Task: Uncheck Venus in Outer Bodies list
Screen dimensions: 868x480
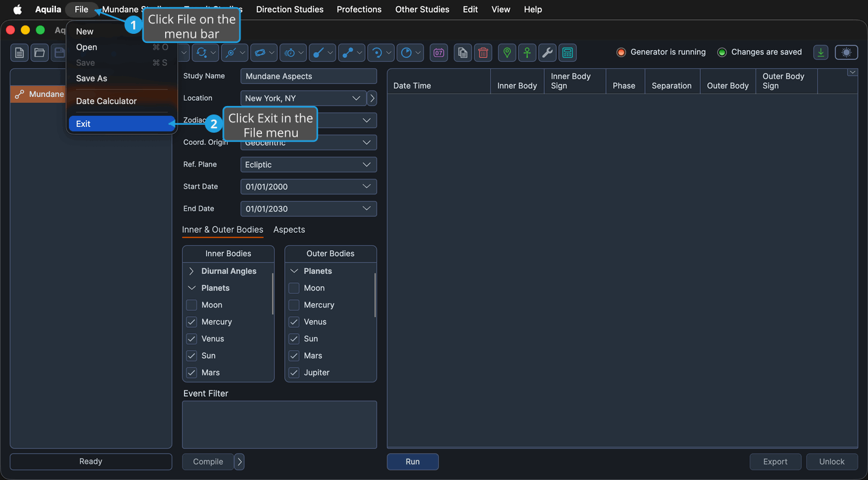Action: [294, 322]
